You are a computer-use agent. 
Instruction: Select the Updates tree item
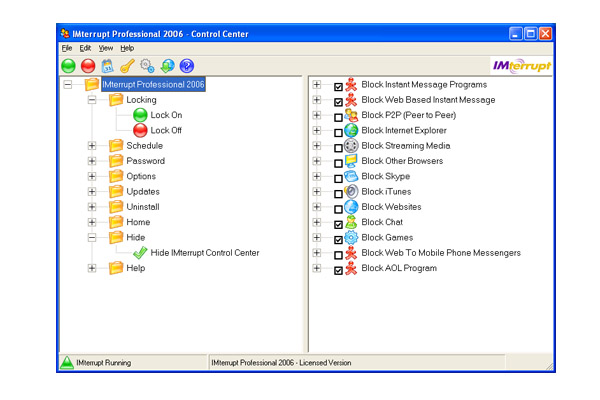(143, 191)
